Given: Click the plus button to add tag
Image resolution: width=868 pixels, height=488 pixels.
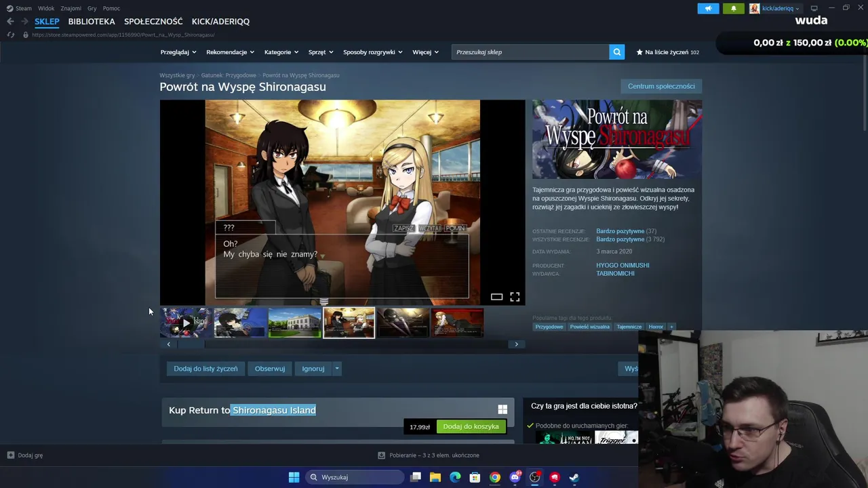Looking at the screenshot, I should pos(671,327).
